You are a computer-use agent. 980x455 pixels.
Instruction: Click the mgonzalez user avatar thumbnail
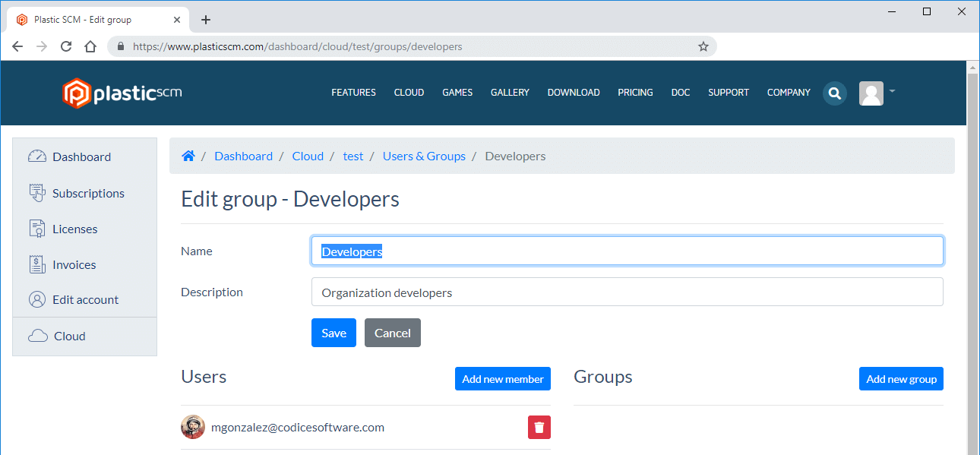point(193,427)
